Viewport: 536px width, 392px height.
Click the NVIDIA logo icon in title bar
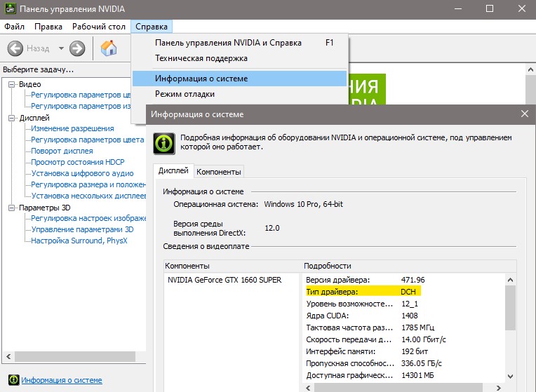[x=10, y=8]
